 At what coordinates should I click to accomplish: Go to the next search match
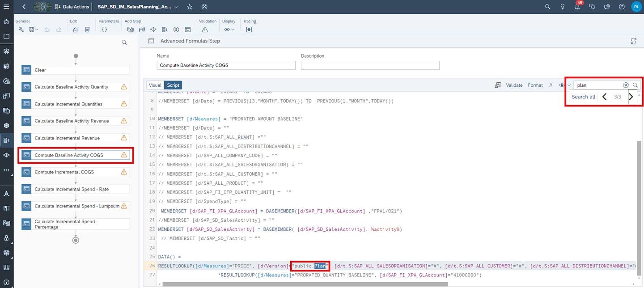coord(631,97)
